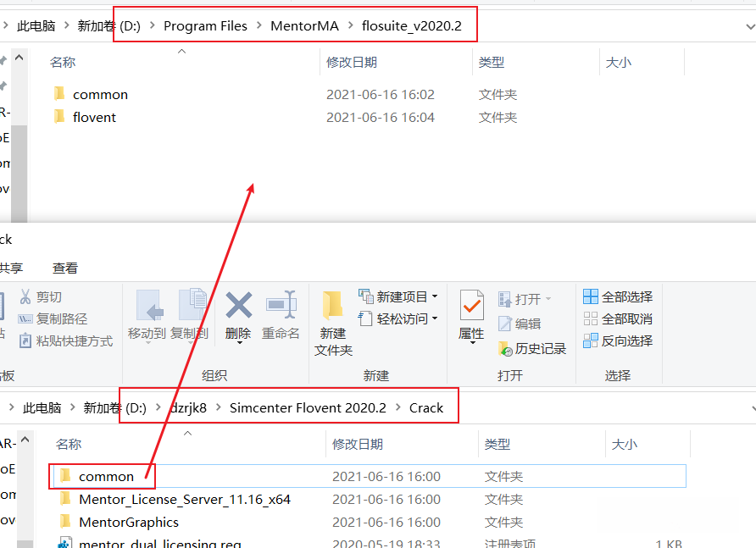Expand chevron after MentorMA in the top address bar
The height and width of the screenshot is (548, 756).
351,25
